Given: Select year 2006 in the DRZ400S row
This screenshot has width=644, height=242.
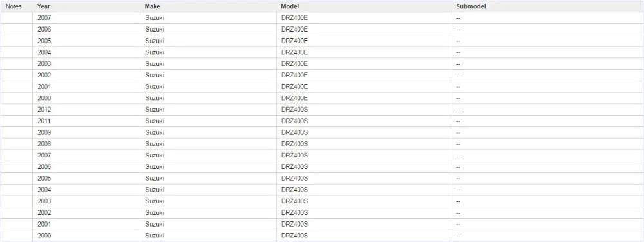Looking at the screenshot, I should 44,167.
